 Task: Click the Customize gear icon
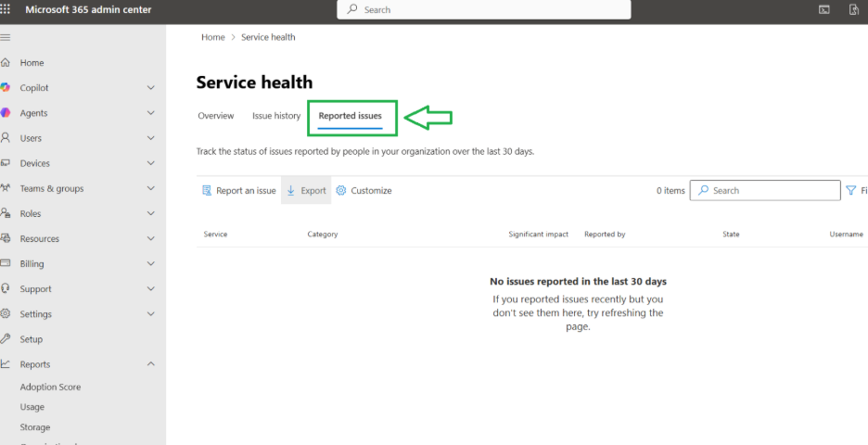341,190
